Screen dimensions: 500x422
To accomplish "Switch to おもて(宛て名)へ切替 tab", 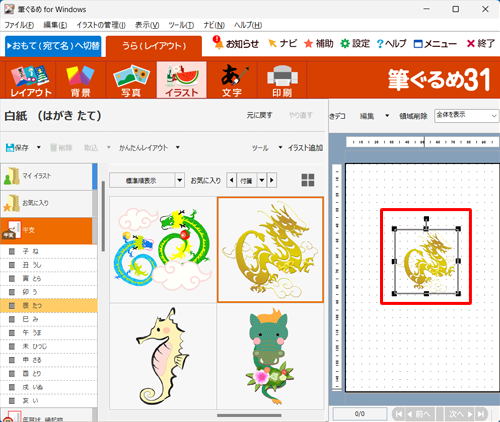I will [x=53, y=46].
